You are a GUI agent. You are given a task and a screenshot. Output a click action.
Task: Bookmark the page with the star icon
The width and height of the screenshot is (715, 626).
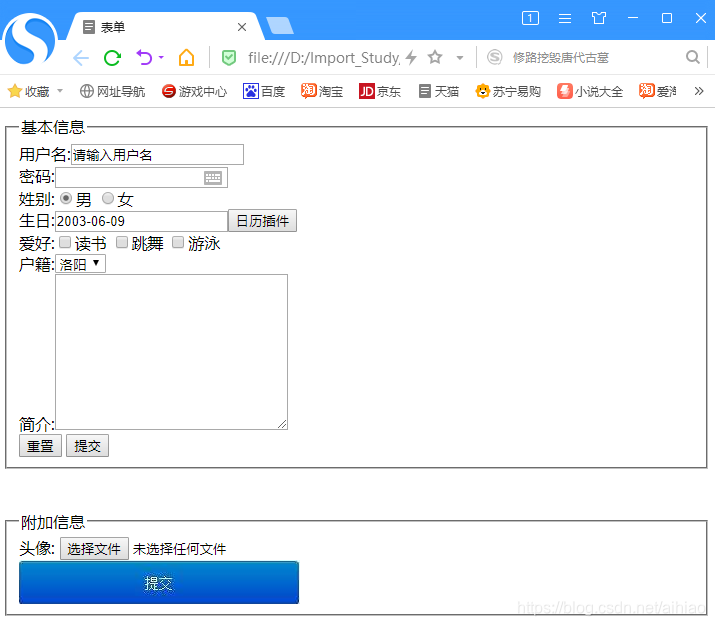click(x=435, y=57)
